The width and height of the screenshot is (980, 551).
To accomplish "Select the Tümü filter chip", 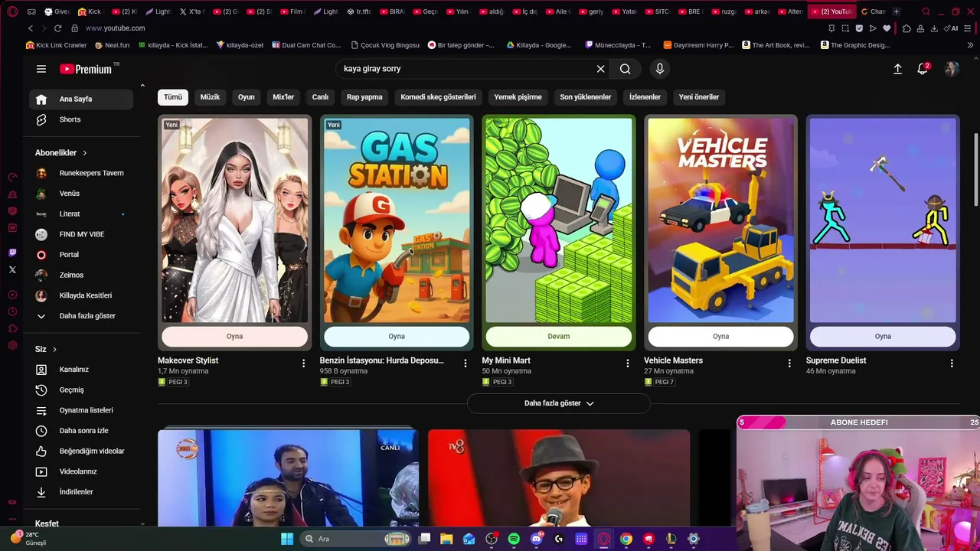I will tap(173, 97).
